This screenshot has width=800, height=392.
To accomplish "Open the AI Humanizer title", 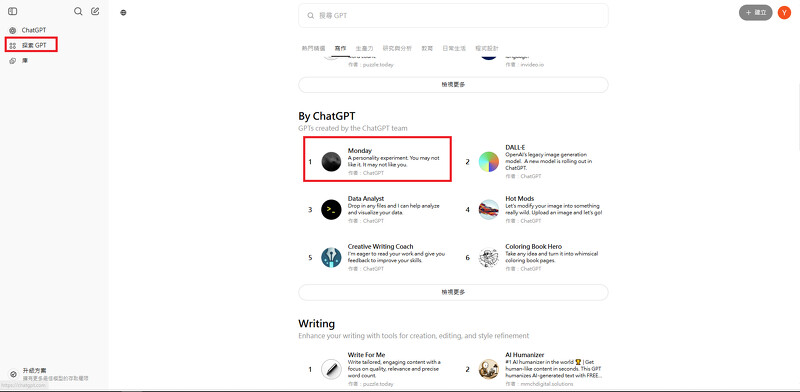I will (x=524, y=355).
